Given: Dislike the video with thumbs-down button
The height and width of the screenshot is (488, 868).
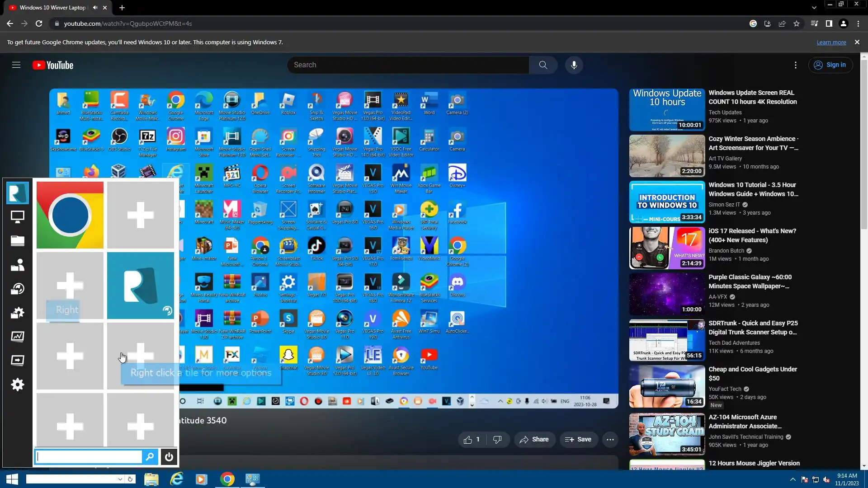Looking at the screenshot, I should [497, 440].
